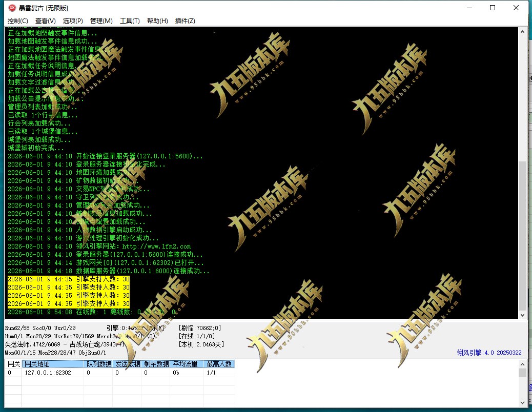Click log line 数据库服务器(127.0.0.1:6000)连接成功
The image size is (532, 412).
(x=109, y=271)
